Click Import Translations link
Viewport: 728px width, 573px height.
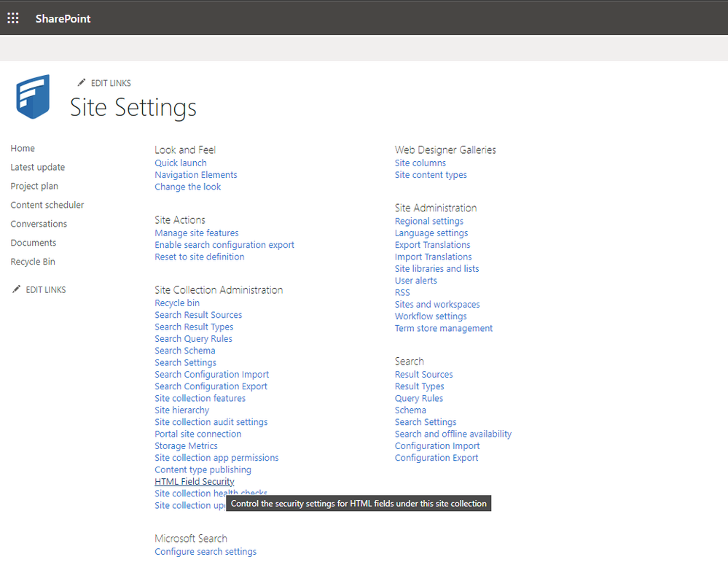coord(433,257)
